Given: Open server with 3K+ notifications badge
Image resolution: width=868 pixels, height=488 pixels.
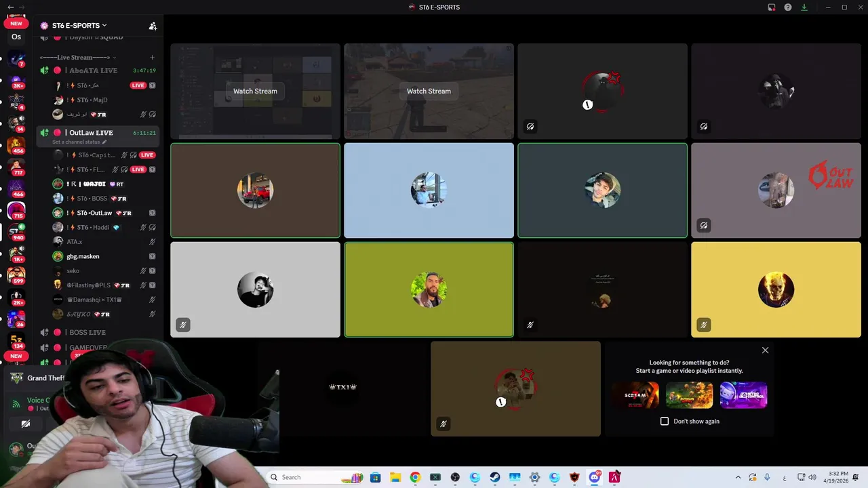Looking at the screenshot, I should pos(16,81).
